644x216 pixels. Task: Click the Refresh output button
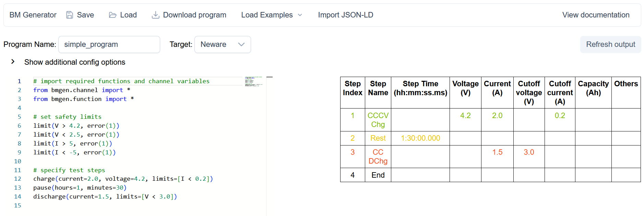point(610,45)
